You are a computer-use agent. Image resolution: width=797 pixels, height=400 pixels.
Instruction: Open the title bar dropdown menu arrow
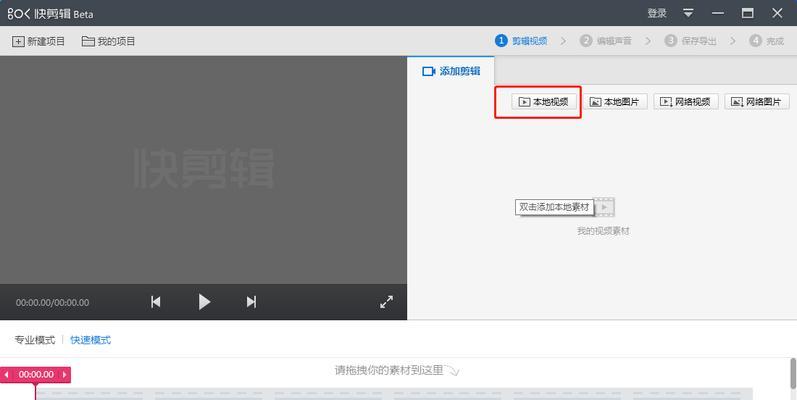click(x=688, y=13)
